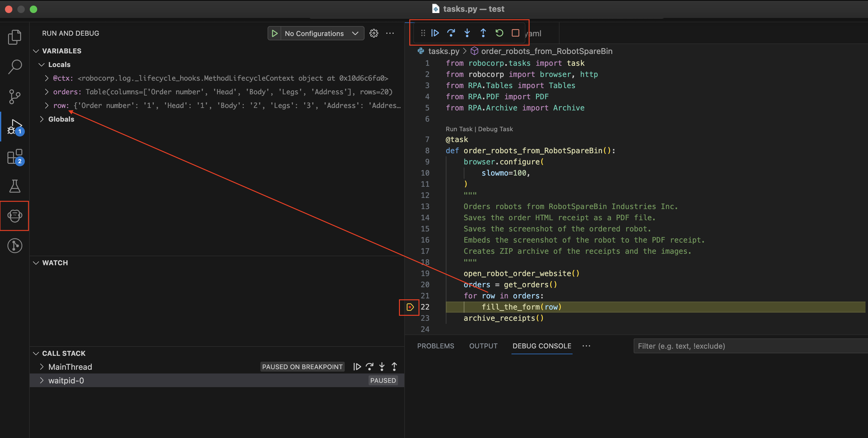Image resolution: width=868 pixels, height=438 pixels.
Task: Show more panel tabs via ellipsis
Action: [586, 346]
